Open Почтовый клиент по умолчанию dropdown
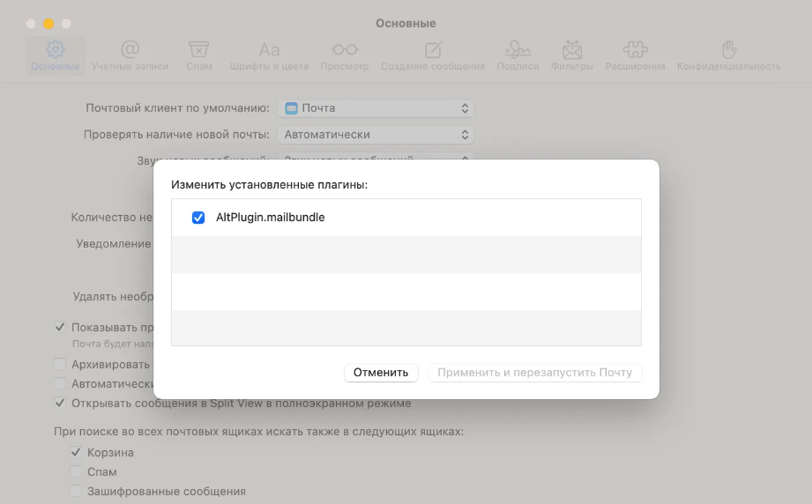The height and width of the screenshot is (504, 812). pos(376,108)
